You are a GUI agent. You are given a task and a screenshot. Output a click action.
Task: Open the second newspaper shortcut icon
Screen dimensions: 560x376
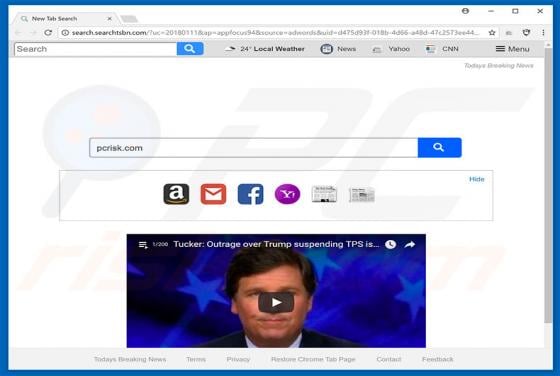[361, 195]
